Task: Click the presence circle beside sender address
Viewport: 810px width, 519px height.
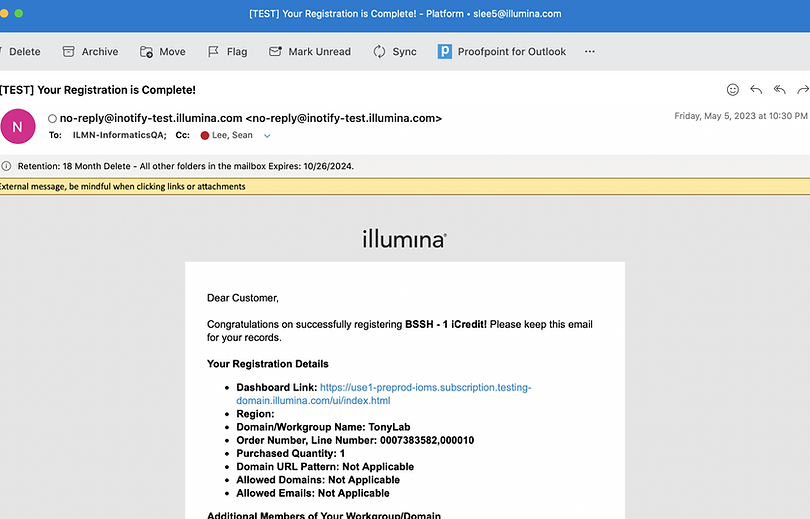Action: pos(52,118)
